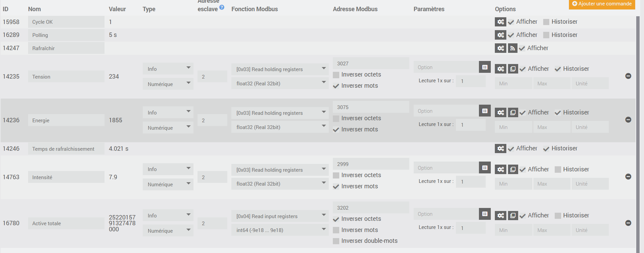Image resolution: width=644 pixels, height=253 pixels.
Task: Delete the Active totale command row
Action: click(628, 223)
